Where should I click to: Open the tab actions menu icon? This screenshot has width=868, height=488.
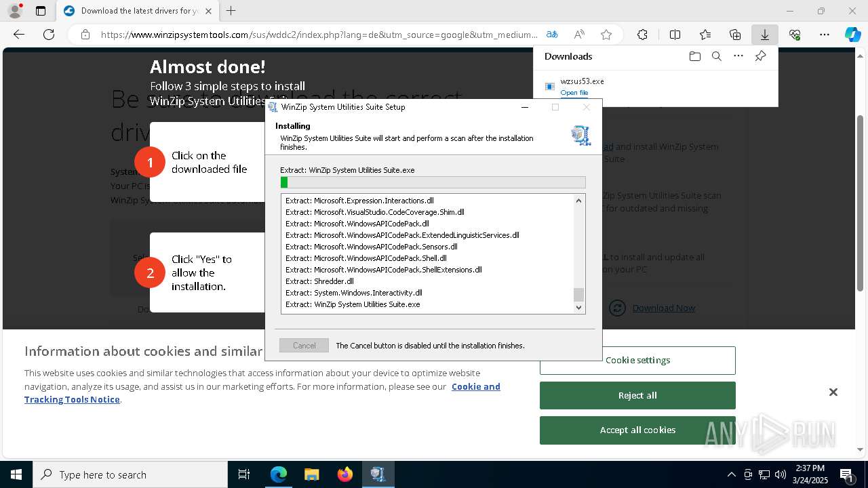41,11
